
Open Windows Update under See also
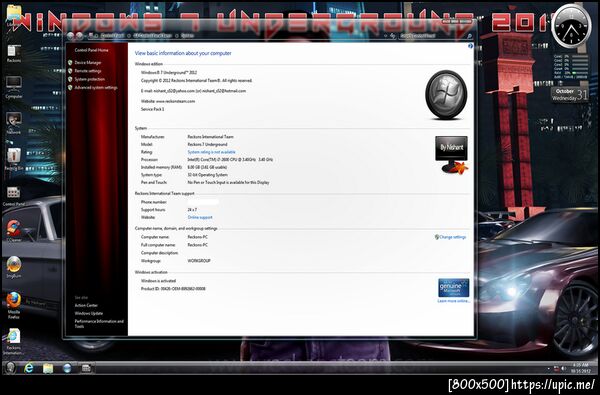[89, 313]
